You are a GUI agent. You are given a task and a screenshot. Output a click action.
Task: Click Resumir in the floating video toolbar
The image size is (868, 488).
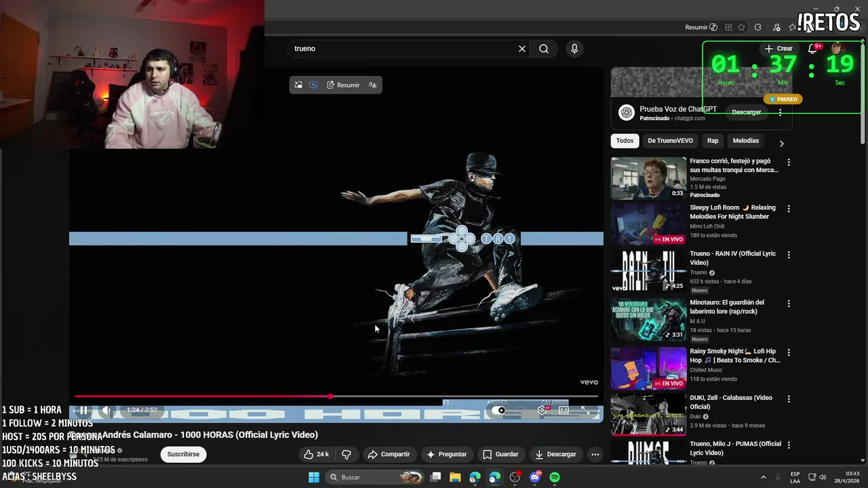click(343, 85)
